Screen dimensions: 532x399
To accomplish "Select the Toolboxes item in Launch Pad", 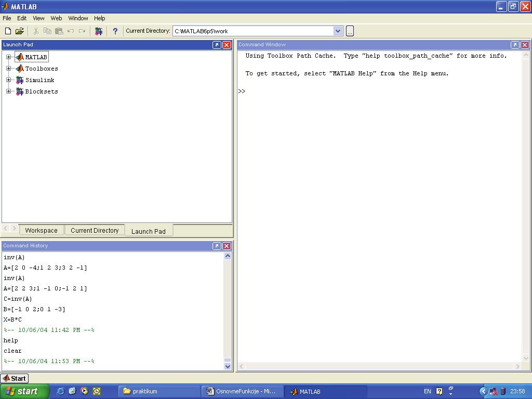I will pos(37,69).
